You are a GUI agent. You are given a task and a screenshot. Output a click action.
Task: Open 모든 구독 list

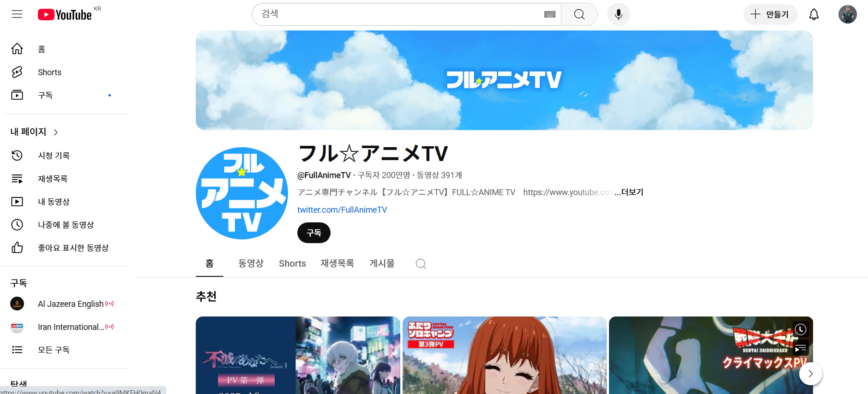(66, 350)
